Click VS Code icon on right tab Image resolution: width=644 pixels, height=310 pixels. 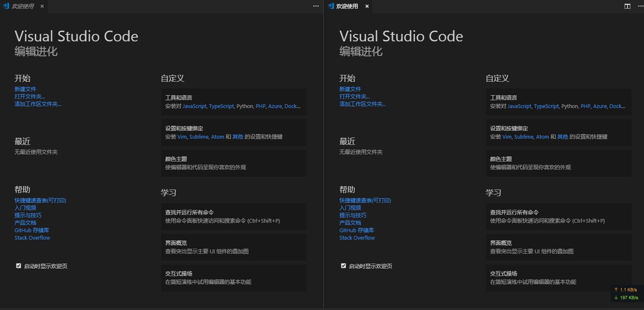(331, 6)
